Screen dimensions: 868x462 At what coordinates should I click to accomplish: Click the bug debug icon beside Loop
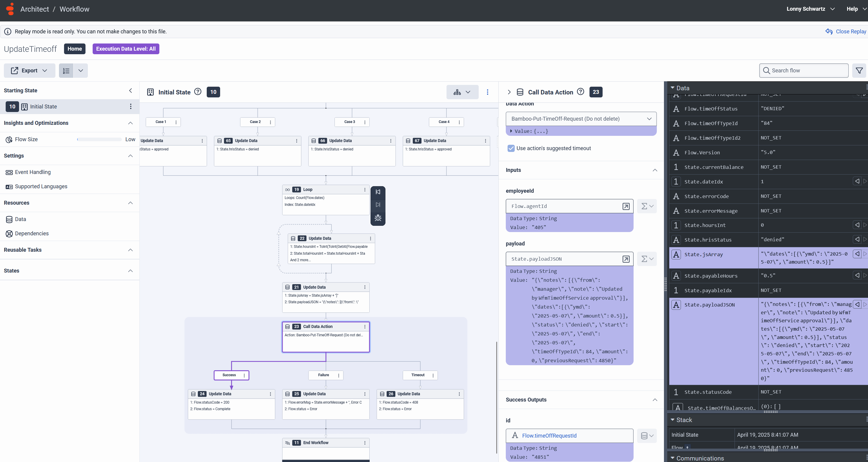[378, 218]
